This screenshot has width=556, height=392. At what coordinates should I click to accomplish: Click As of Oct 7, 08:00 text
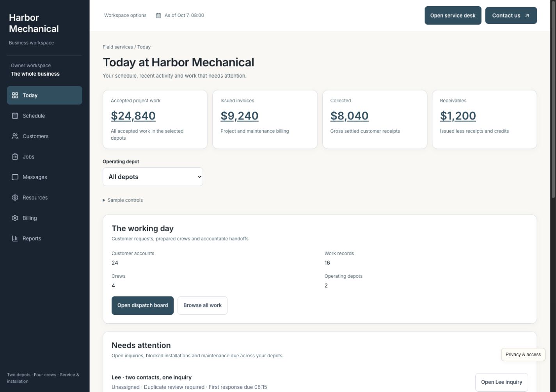pyautogui.click(x=184, y=16)
